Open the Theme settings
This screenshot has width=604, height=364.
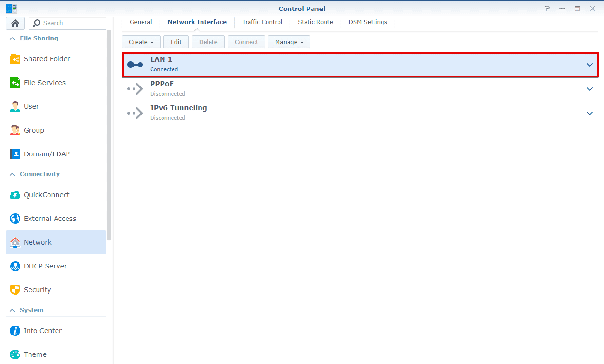(x=35, y=354)
